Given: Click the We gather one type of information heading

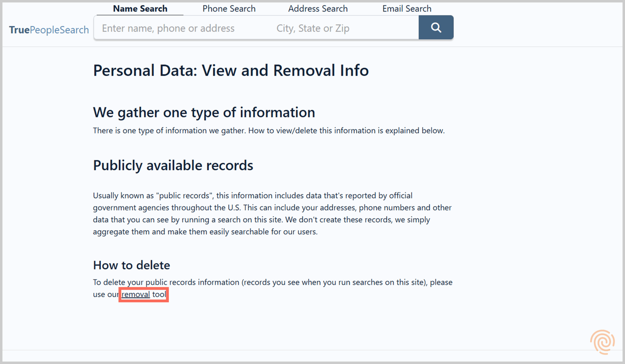Looking at the screenshot, I should (x=204, y=112).
